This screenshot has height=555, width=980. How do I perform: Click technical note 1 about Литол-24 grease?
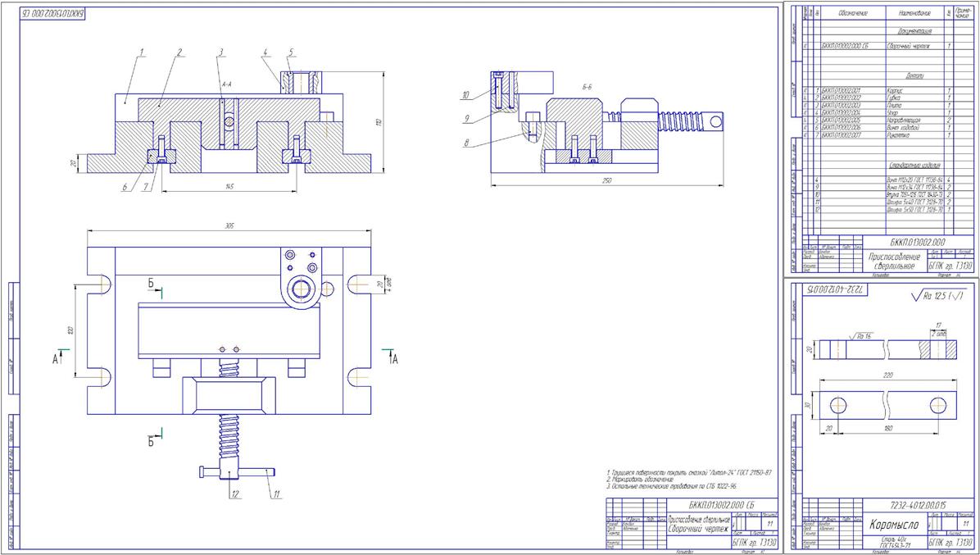point(689,472)
